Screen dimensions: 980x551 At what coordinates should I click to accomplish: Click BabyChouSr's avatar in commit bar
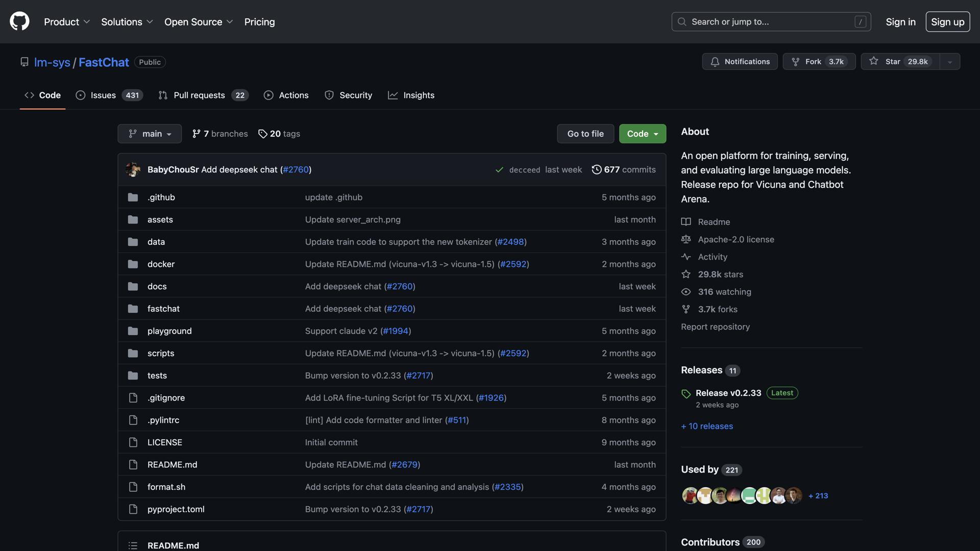tap(133, 169)
